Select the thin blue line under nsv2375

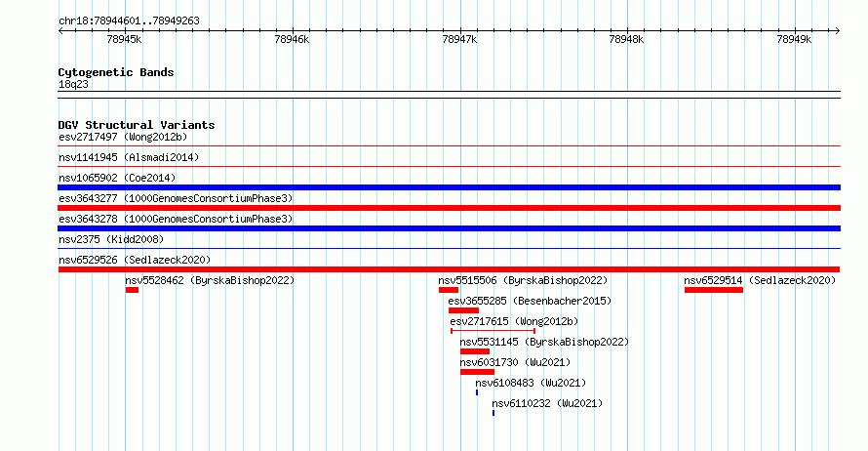(x=449, y=249)
